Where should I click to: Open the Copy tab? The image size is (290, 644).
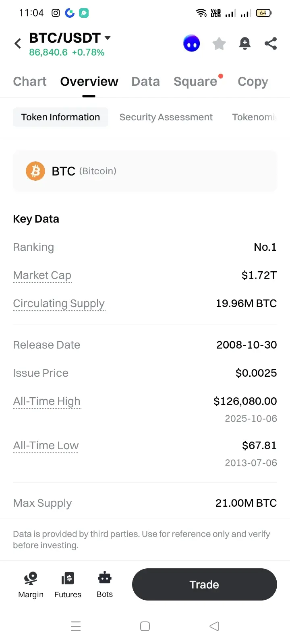point(253,81)
